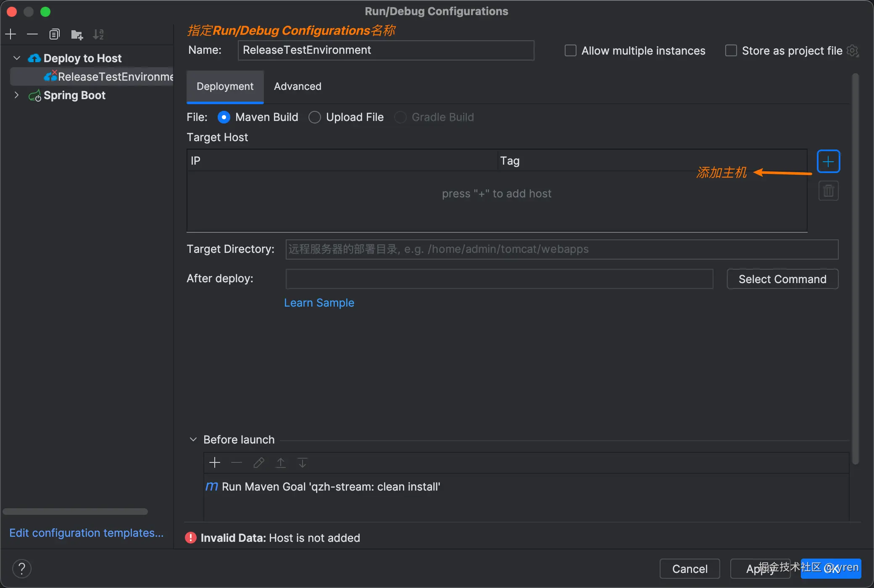Image resolution: width=874 pixels, height=588 pixels.
Task: Select the Maven Build radio option
Action: coord(224,117)
